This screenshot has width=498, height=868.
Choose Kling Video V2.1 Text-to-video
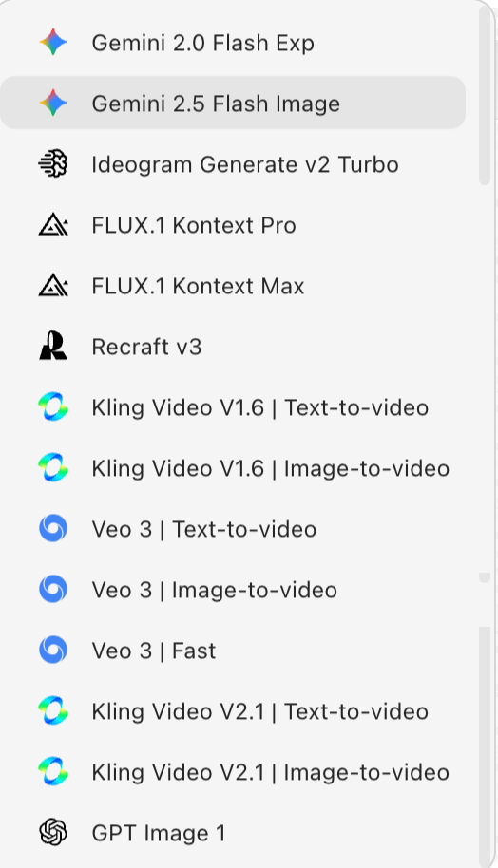233,710
